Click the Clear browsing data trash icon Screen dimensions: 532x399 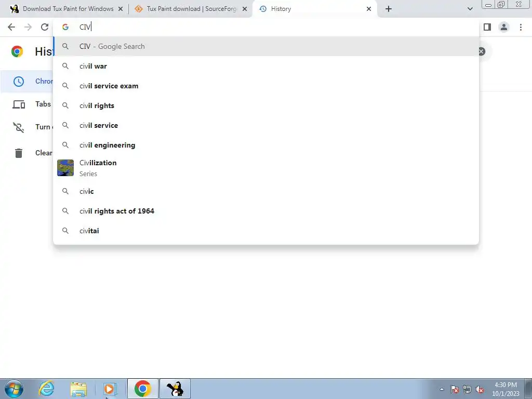point(19,153)
